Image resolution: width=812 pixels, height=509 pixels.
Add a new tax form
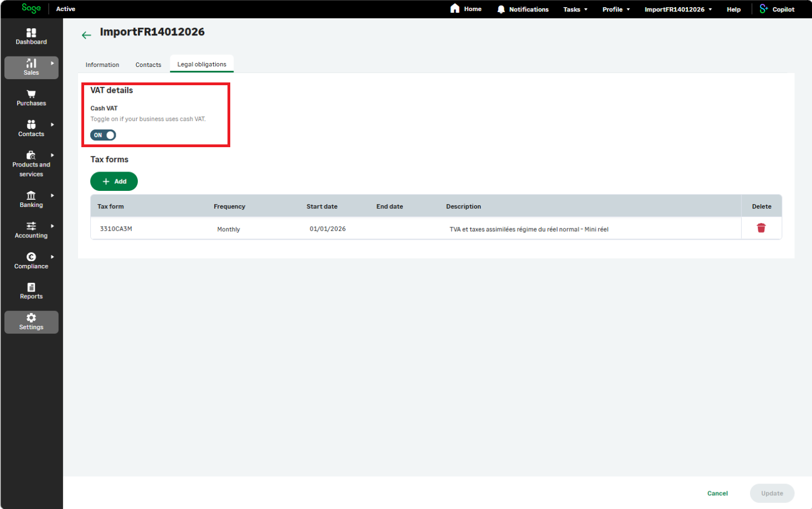(x=114, y=181)
